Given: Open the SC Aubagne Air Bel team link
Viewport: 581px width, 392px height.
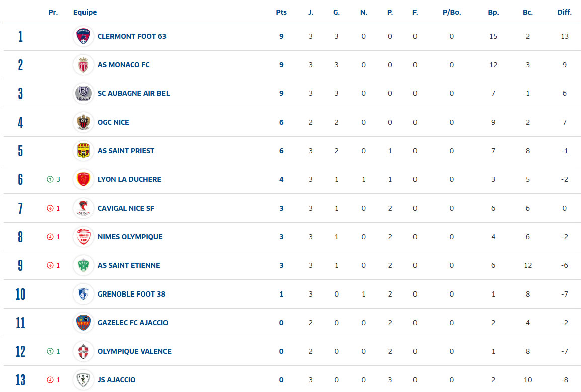Looking at the screenshot, I should tap(133, 93).
